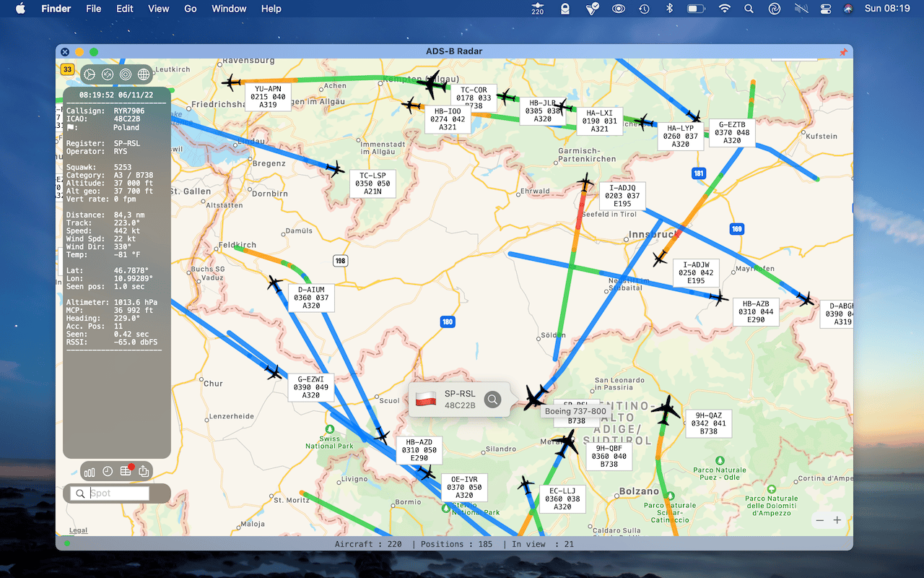This screenshot has height=578, width=924.
Task: Select the 9H-QAZ aircraft icon
Action: pyautogui.click(x=666, y=410)
